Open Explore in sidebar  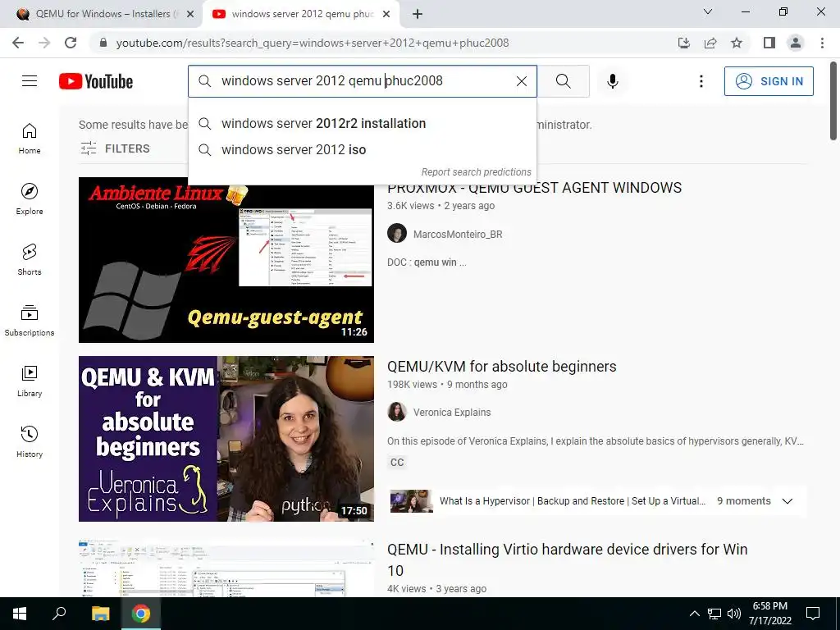[30, 199]
